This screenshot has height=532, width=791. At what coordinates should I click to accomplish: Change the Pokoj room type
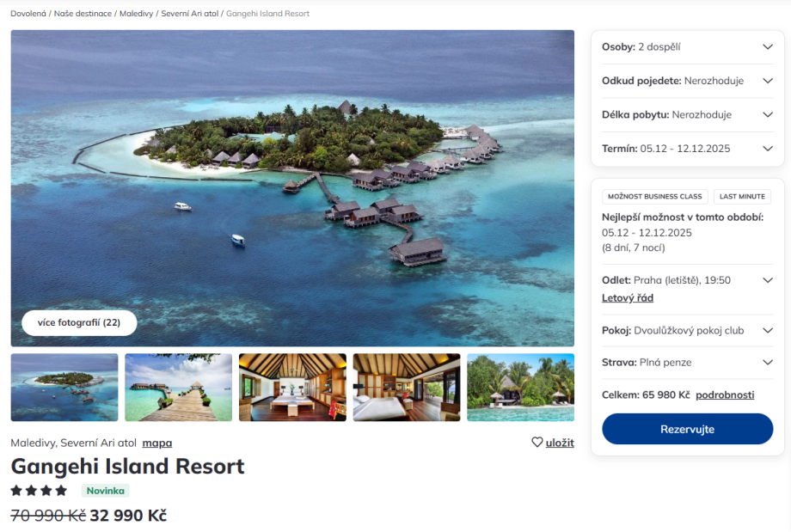point(767,330)
